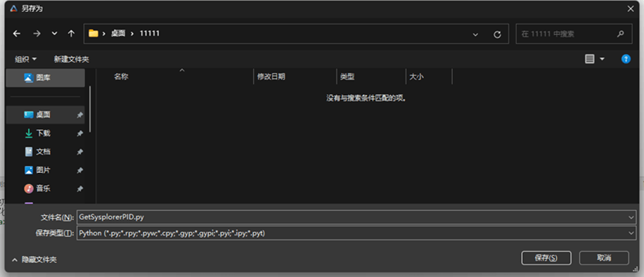Image resolution: width=644 pixels, height=277 pixels.
Task: Open help with the blue question icon
Action: 626,59
